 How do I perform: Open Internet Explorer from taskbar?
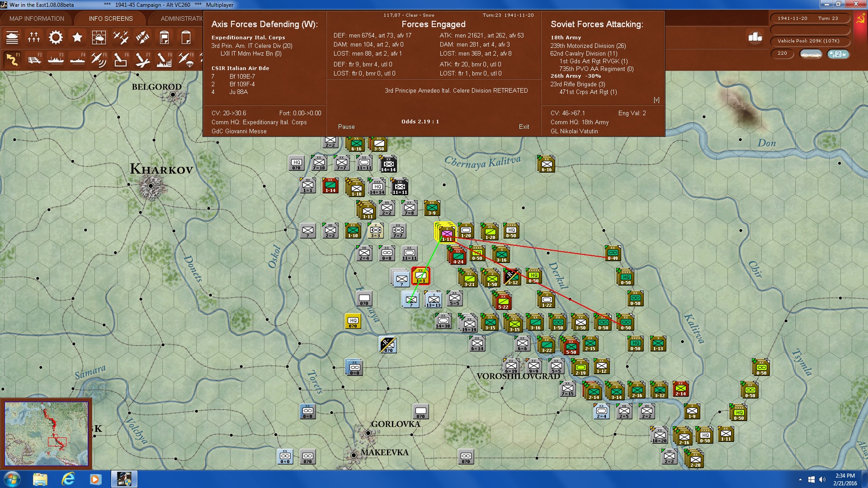click(68, 479)
